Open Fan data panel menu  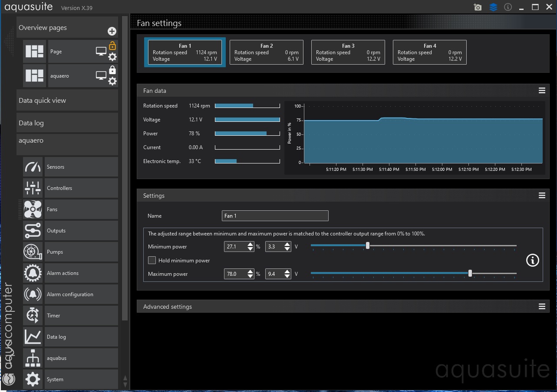click(x=542, y=91)
